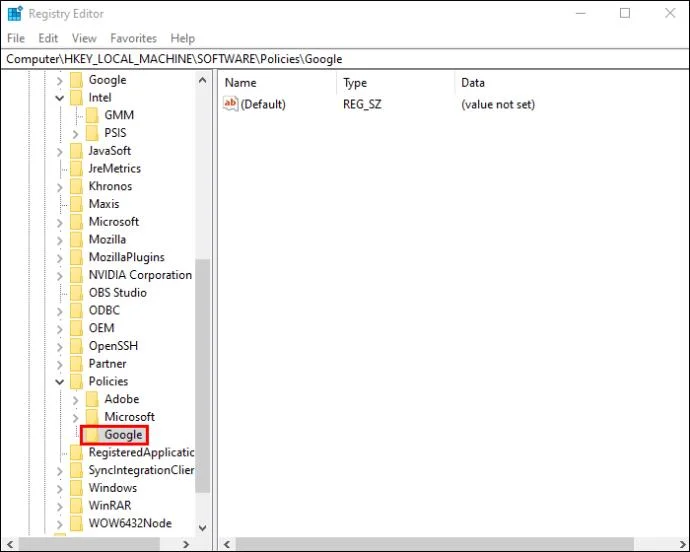This screenshot has width=690, height=552.
Task: Click the Policies folder icon
Action: 76,382
